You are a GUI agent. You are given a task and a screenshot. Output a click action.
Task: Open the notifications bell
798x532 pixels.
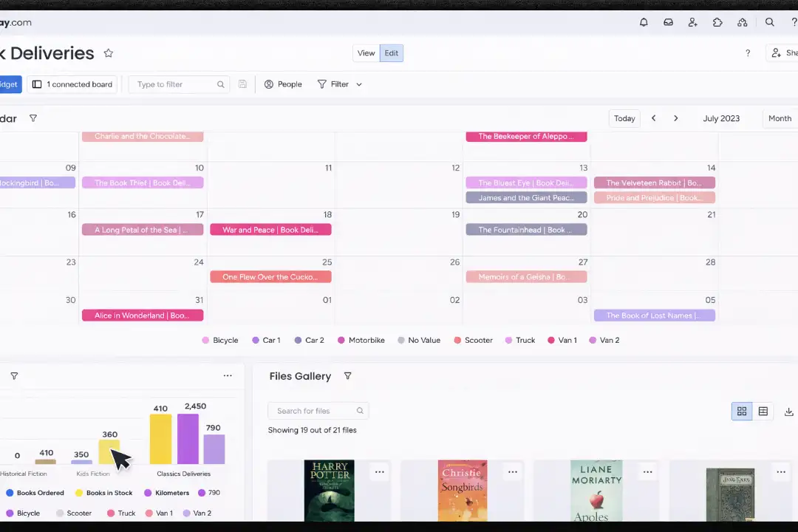click(644, 22)
